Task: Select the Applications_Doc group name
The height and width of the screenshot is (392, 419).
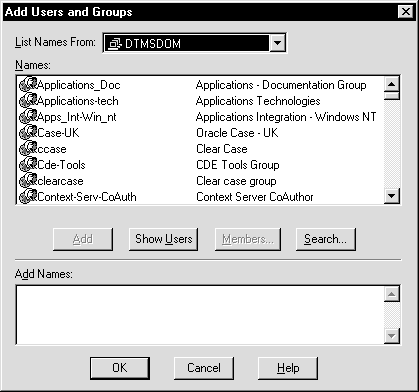Action: [79, 85]
